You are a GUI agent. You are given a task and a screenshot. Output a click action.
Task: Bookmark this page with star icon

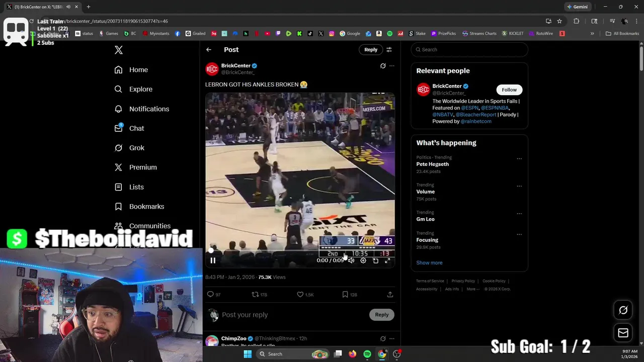(x=559, y=21)
